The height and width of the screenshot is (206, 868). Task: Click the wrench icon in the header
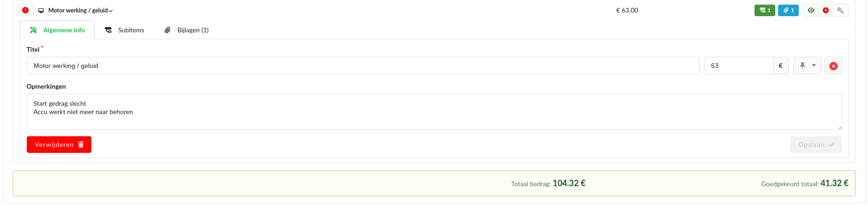[840, 10]
